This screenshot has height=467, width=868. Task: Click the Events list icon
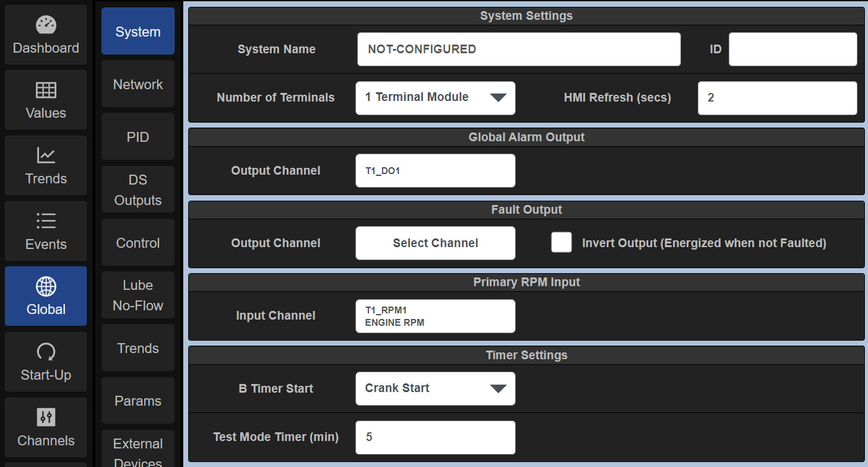tap(46, 221)
